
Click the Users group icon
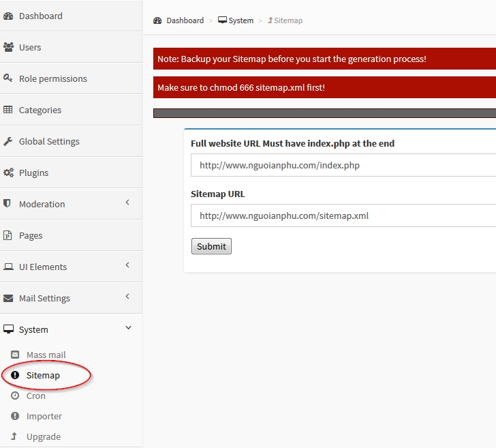tap(8, 47)
